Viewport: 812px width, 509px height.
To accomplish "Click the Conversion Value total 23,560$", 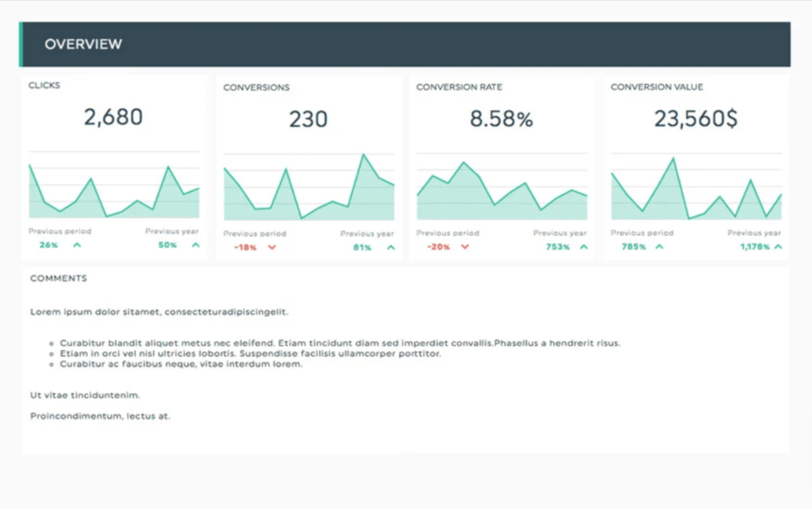I will pyautogui.click(x=695, y=118).
